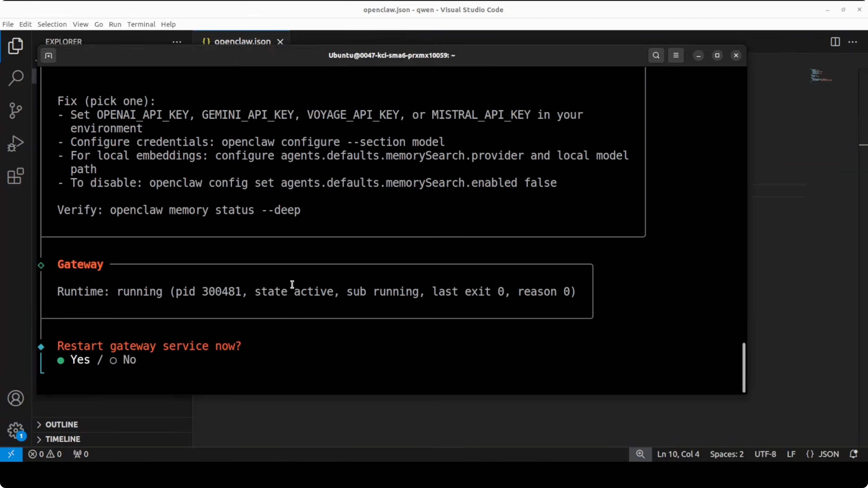Open the Manage gear icon
Screen dimensions: 868x488
(x=16, y=430)
